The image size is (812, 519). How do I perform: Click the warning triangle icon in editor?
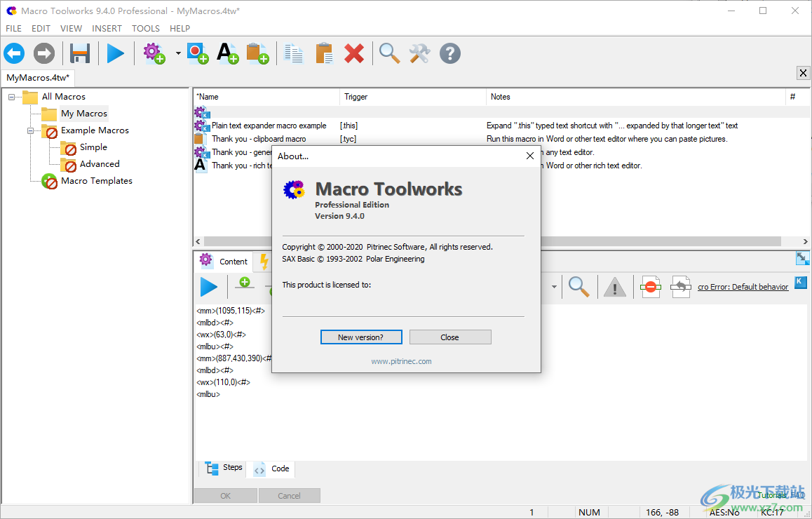[615, 287]
